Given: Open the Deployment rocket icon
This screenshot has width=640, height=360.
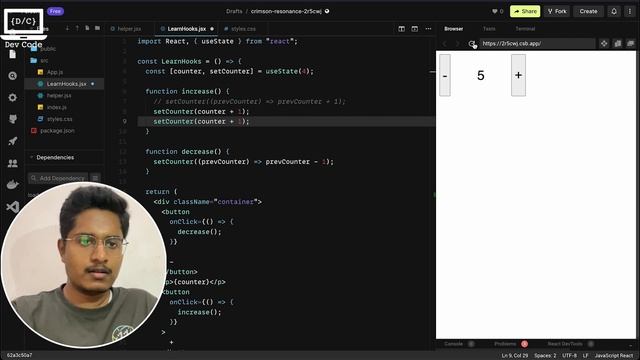Looking at the screenshot, I should (12, 141).
